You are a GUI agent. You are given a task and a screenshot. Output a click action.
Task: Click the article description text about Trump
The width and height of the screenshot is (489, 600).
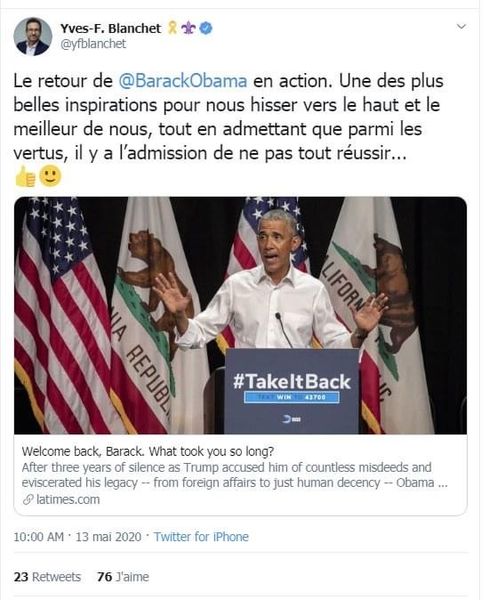tap(234, 475)
